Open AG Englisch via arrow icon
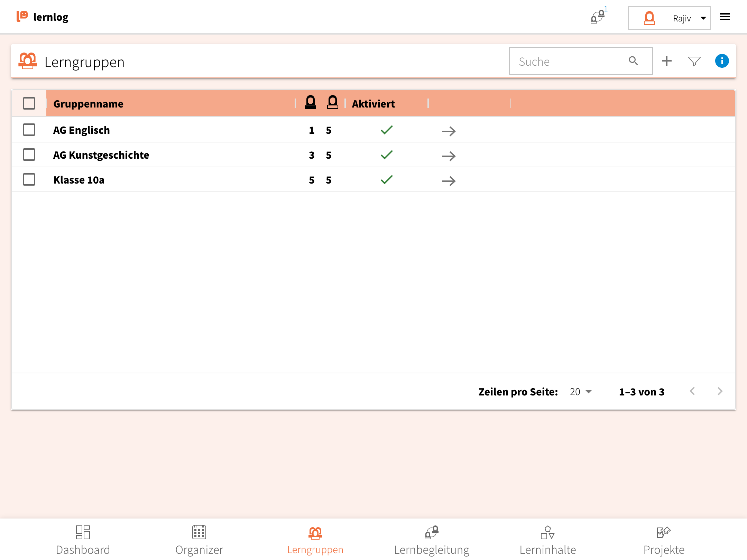This screenshot has width=747, height=560. [x=449, y=131]
